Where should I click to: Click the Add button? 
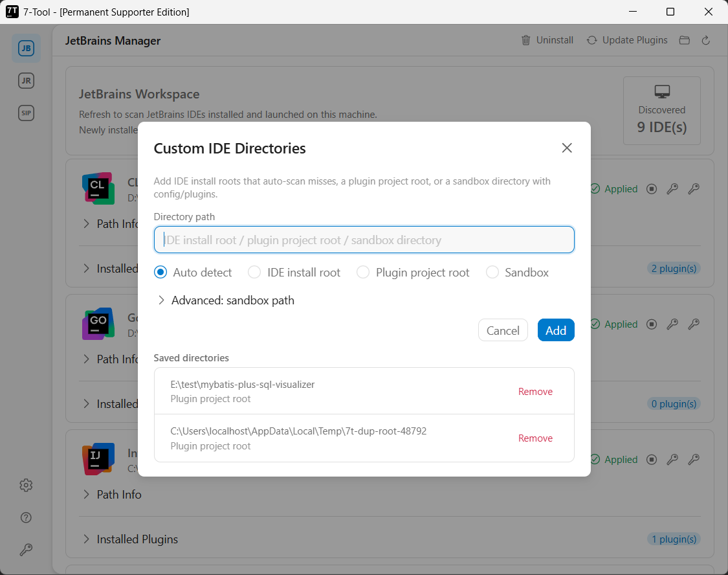(556, 330)
